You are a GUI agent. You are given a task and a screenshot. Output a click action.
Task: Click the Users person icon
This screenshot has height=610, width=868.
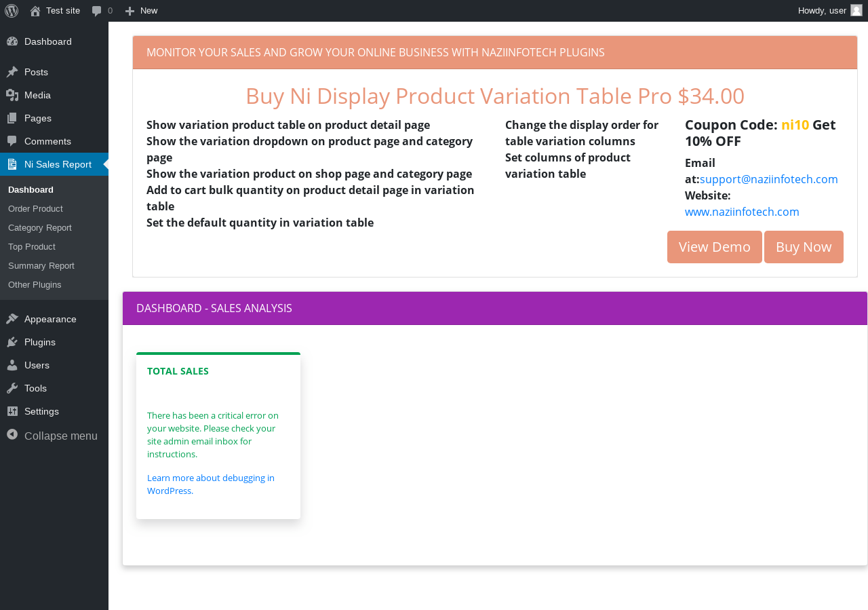click(x=12, y=365)
